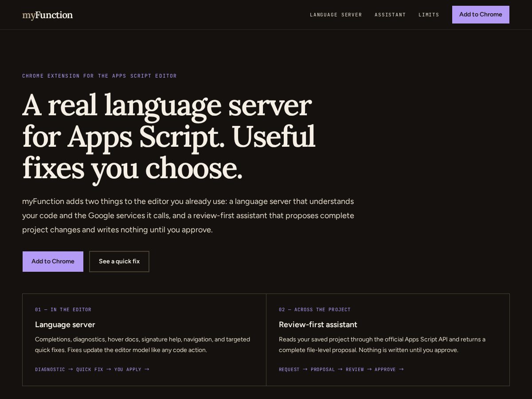Click the See a quick fix button
This screenshot has width=532, height=399.
[x=119, y=262]
